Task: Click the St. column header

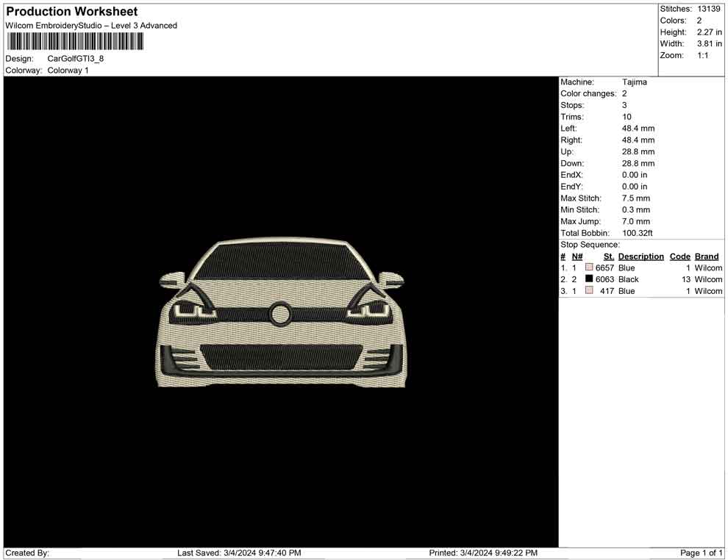Action: [x=608, y=256]
